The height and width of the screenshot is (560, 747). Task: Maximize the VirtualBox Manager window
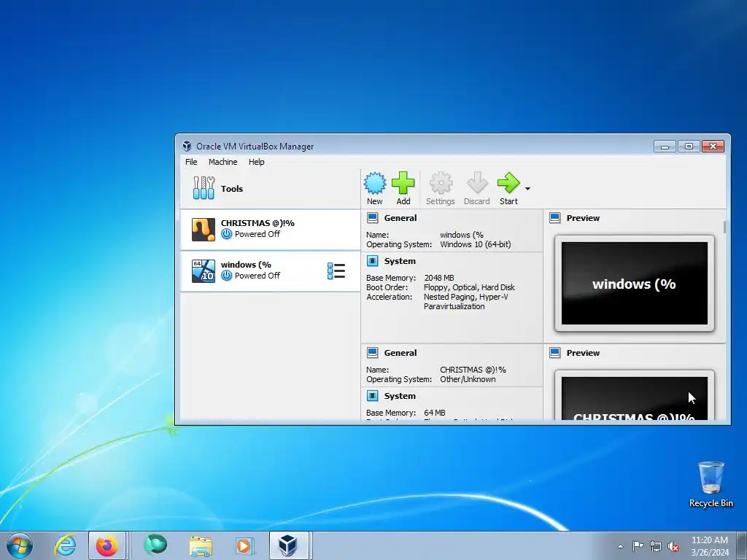click(x=689, y=146)
